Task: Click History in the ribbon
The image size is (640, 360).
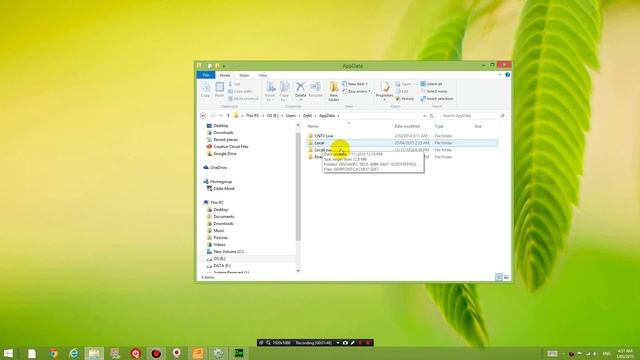Action: pyautogui.click(x=405, y=99)
